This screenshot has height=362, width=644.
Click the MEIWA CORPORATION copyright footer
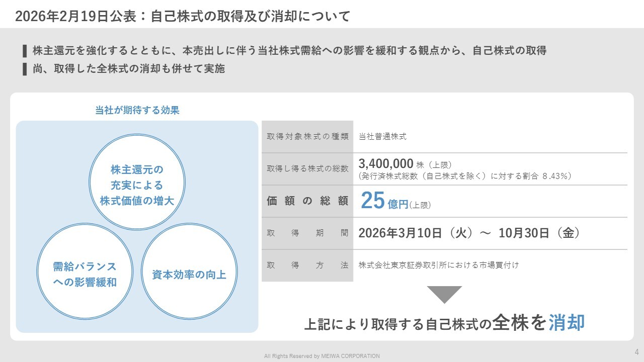tap(322, 356)
